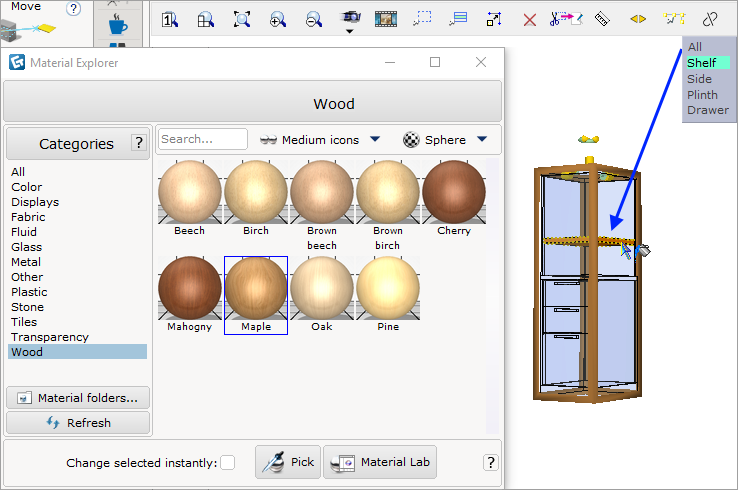Open Categories help question mark
Viewport: 738px width, 490px height.
pyautogui.click(x=138, y=142)
